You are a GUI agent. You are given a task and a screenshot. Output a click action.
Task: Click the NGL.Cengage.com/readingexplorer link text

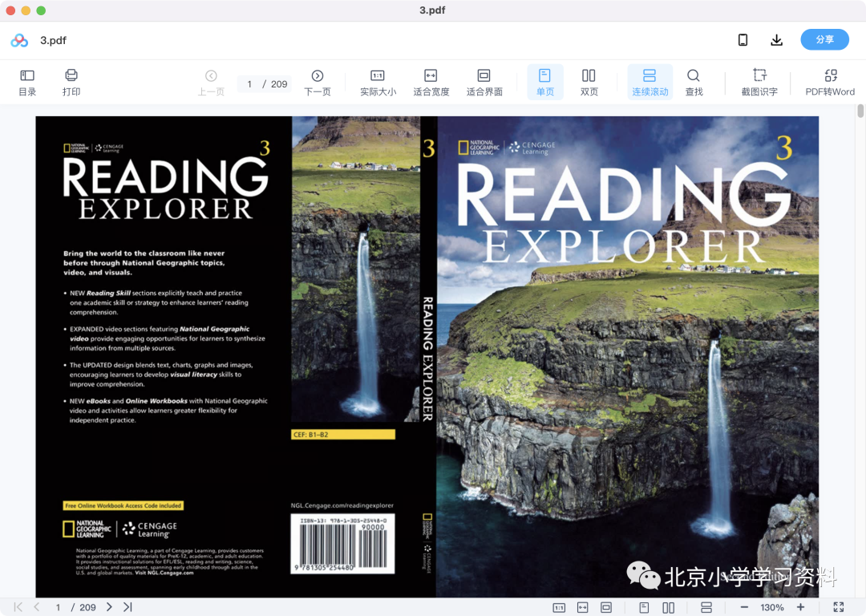click(x=342, y=505)
